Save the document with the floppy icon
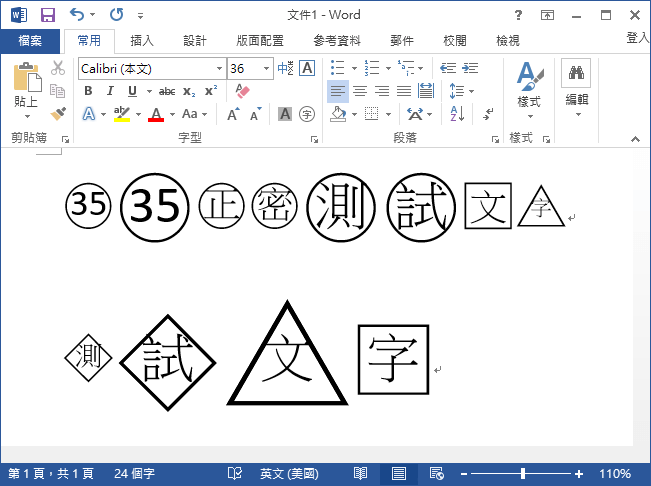651x486 pixels. pyautogui.click(x=48, y=15)
